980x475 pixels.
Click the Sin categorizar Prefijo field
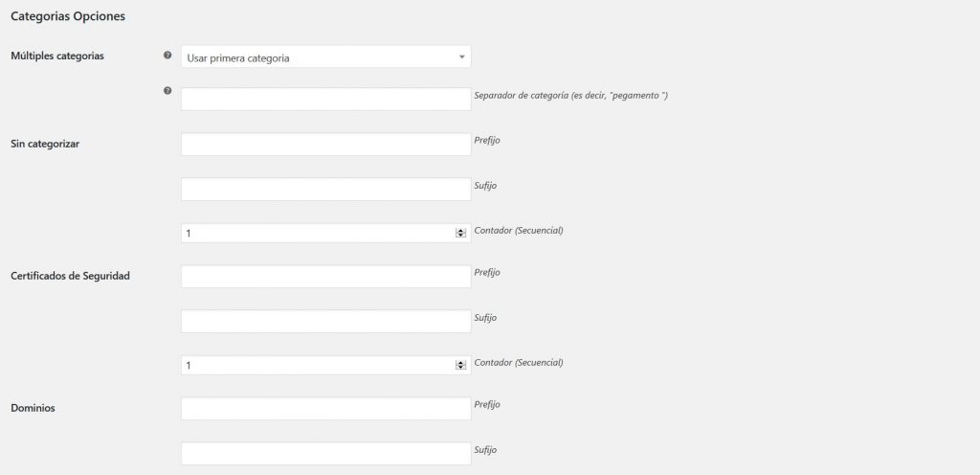(325, 145)
